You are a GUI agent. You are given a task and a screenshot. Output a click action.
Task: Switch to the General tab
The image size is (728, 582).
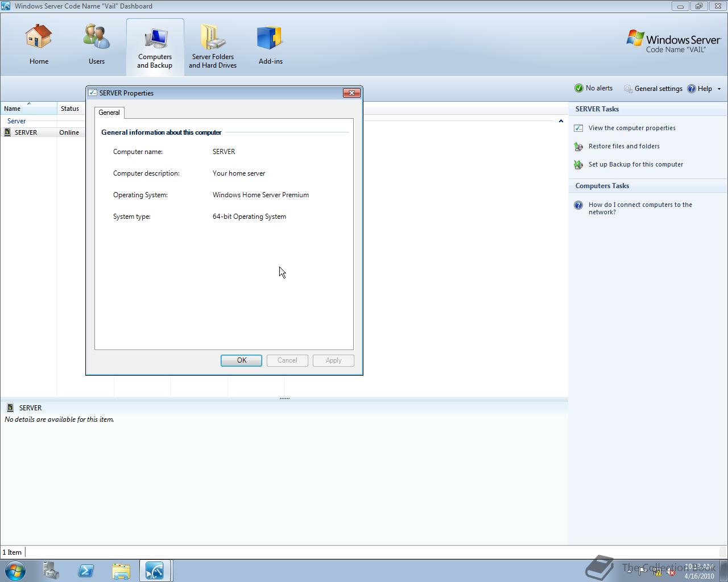point(109,113)
